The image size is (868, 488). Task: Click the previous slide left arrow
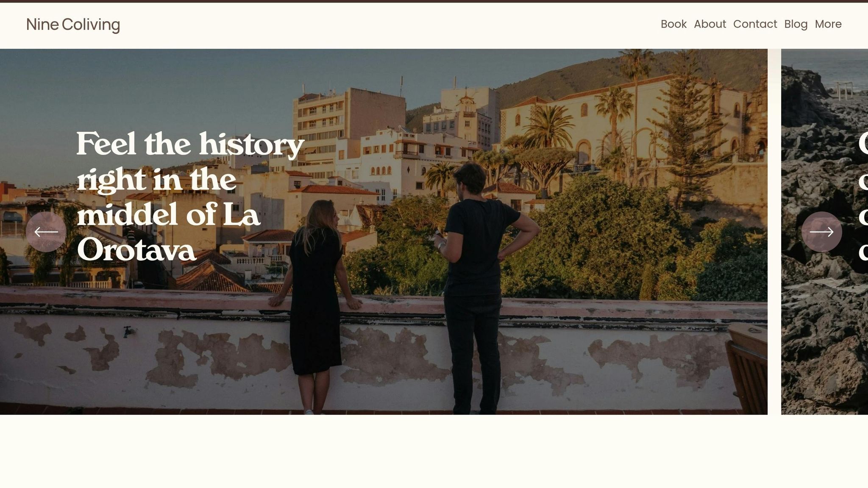click(46, 232)
